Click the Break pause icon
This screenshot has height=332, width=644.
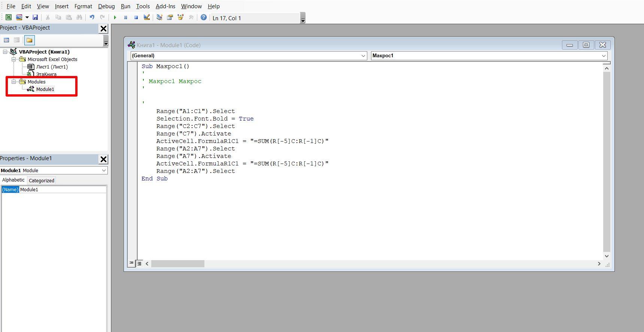pyautogui.click(x=125, y=17)
